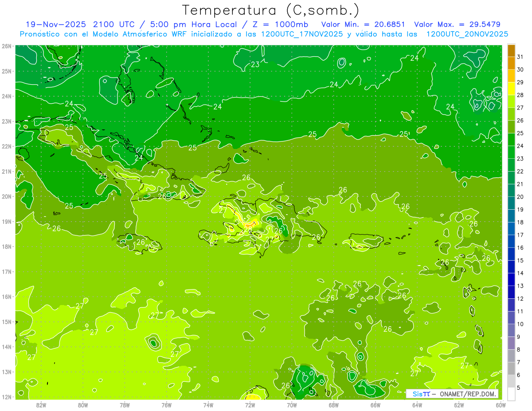Click the '82W' longitude axis label
Image resolution: width=532 pixels, height=411 pixels.
[x=41, y=405]
